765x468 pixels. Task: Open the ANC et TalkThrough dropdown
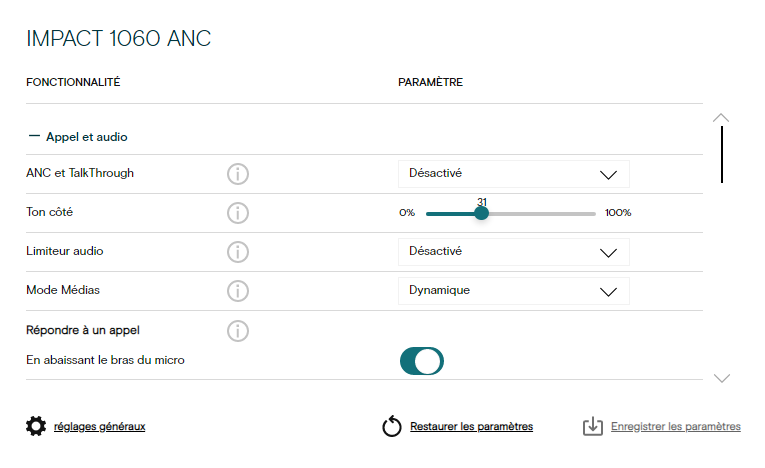point(513,174)
